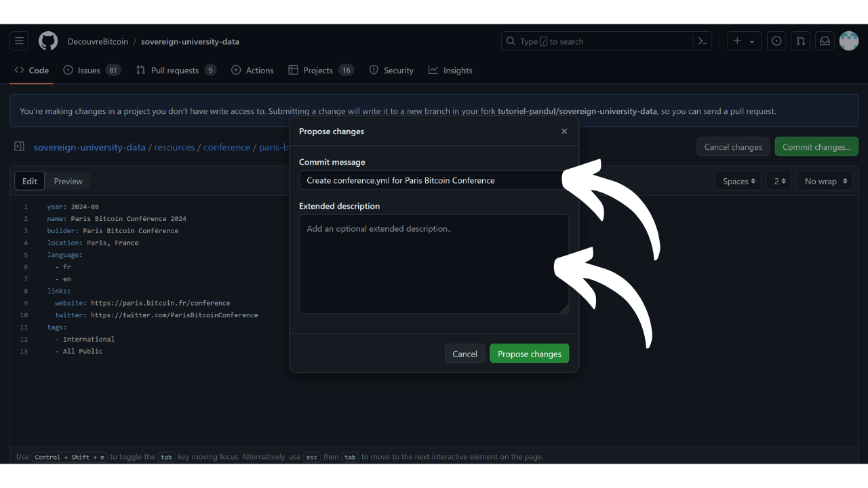Viewport: 868px width, 488px height.
Task: Go to the Actions tab
Action: coord(252,70)
